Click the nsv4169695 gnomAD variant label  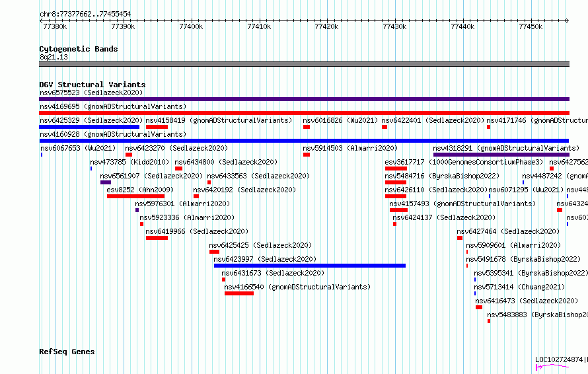(113, 106)
